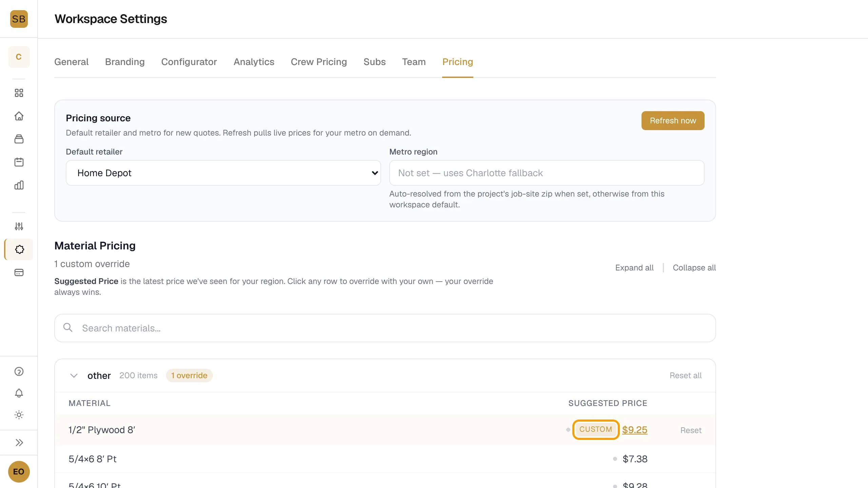Click Collapse all categories
Image resolution: width=868 pixels, height=488 pixels.
tap(694, 268)
